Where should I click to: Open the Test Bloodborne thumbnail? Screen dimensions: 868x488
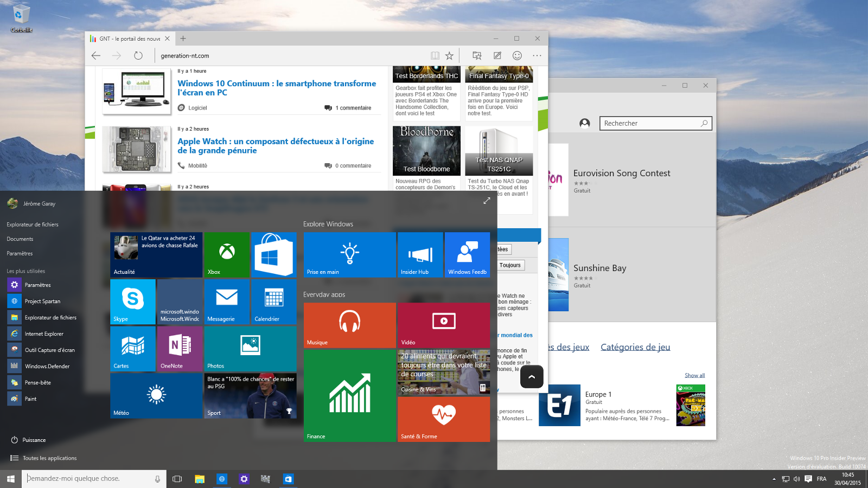tap(426, 151)
